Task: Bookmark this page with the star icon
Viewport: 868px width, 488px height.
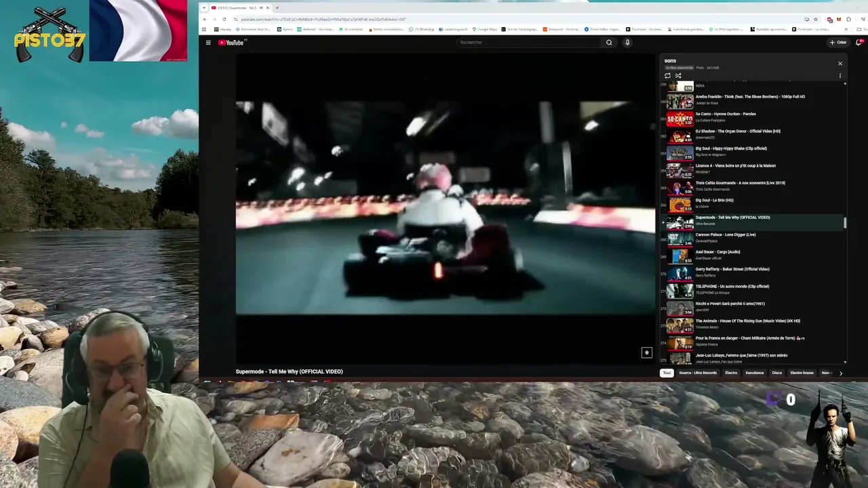Action: pos(816,19)
